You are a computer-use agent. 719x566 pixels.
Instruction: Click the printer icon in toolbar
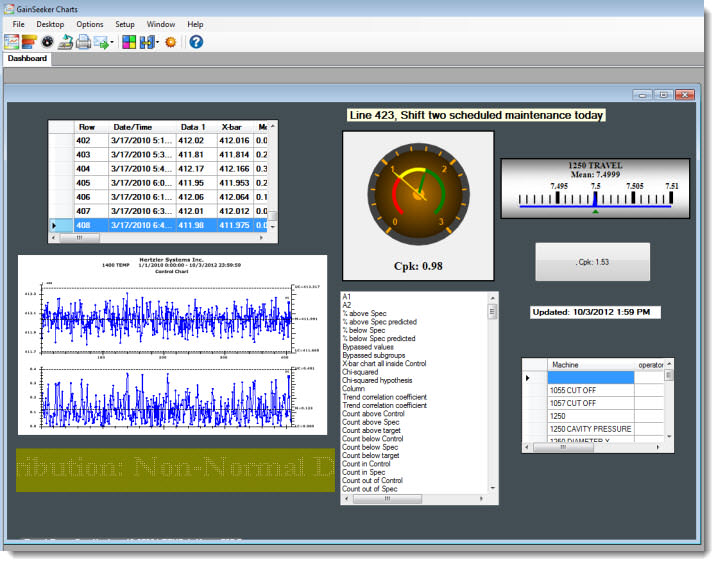(83, 42)
